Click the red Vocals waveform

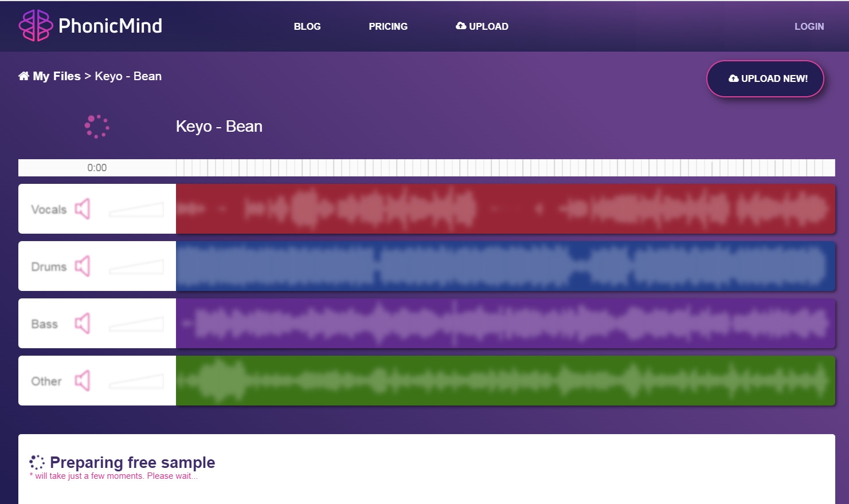tap(506, 208)
